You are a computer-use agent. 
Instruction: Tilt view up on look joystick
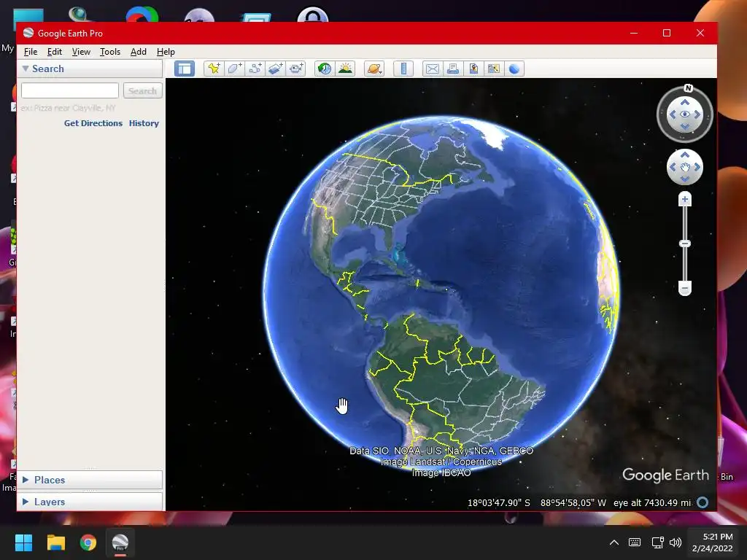point(684,102)
